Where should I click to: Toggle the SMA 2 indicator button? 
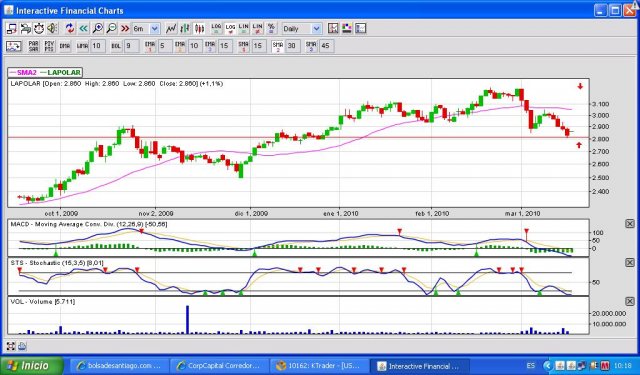point(278,46)
